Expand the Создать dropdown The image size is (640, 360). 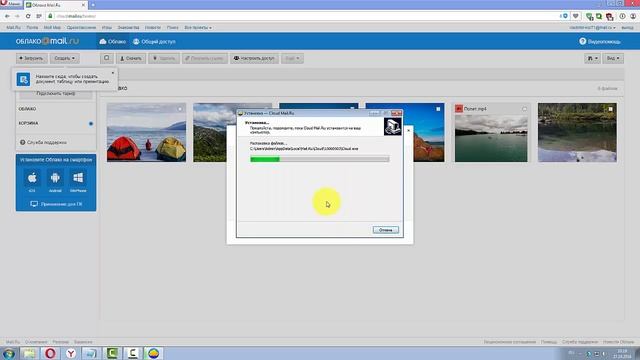pyautogui.click(x=64, y=58)
